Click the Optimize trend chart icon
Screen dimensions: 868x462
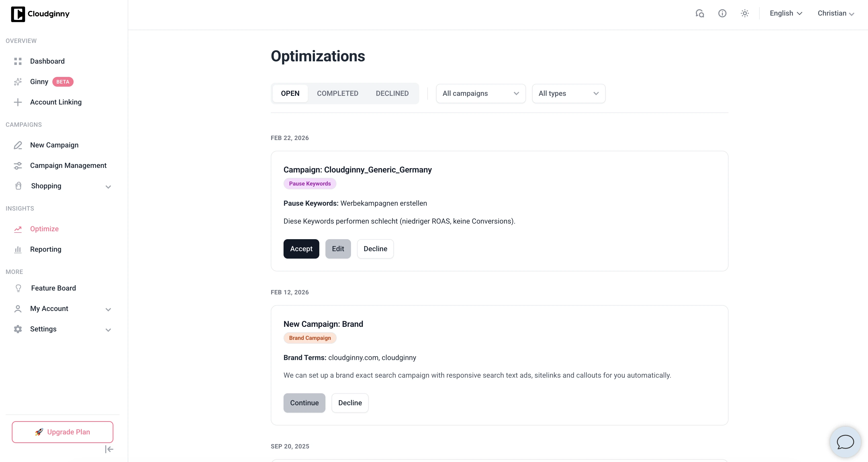[18, 229]
